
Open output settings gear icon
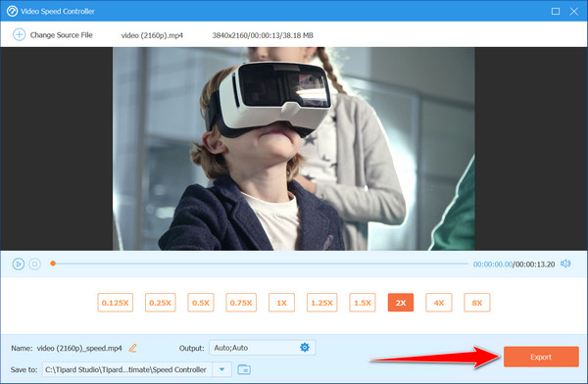[x=305, y=347]
